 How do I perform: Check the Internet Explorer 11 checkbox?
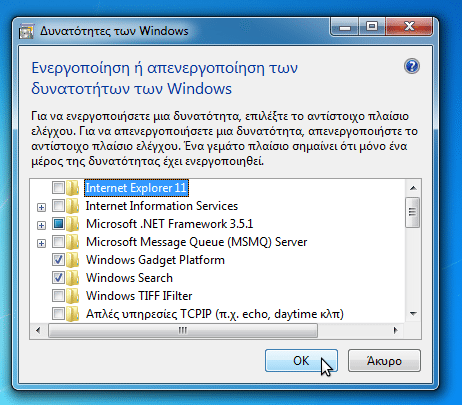point(58,188)
